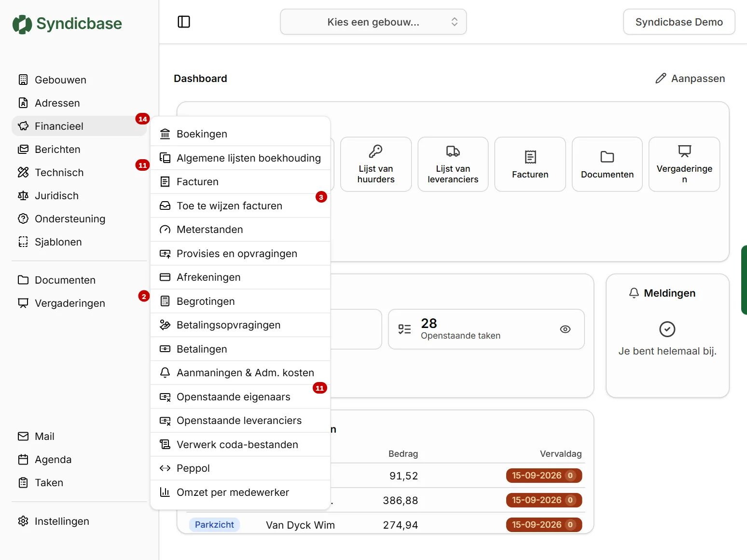Open the Lijst van leveranciers shortcut card
Image resolution: width=747 pixels, height=560 pixels.
[453, 164]
